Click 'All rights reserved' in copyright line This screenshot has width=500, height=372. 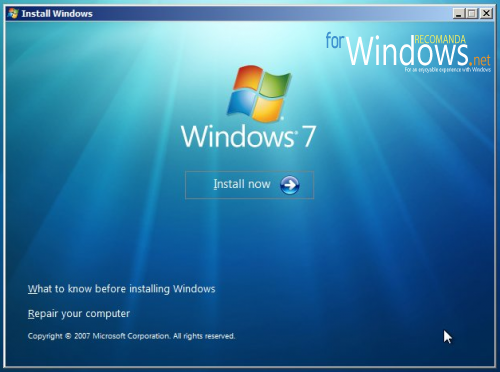tap(204, 336)
